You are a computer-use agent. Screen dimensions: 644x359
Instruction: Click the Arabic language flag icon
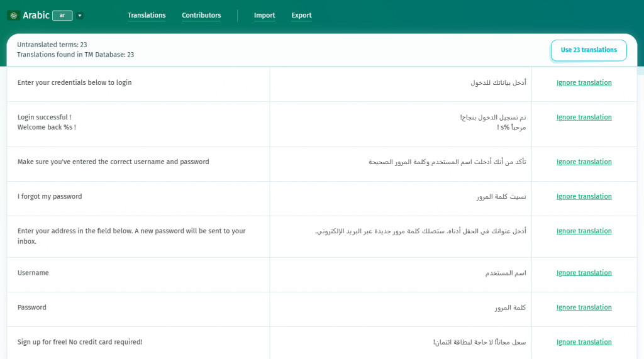click(13, 15)
